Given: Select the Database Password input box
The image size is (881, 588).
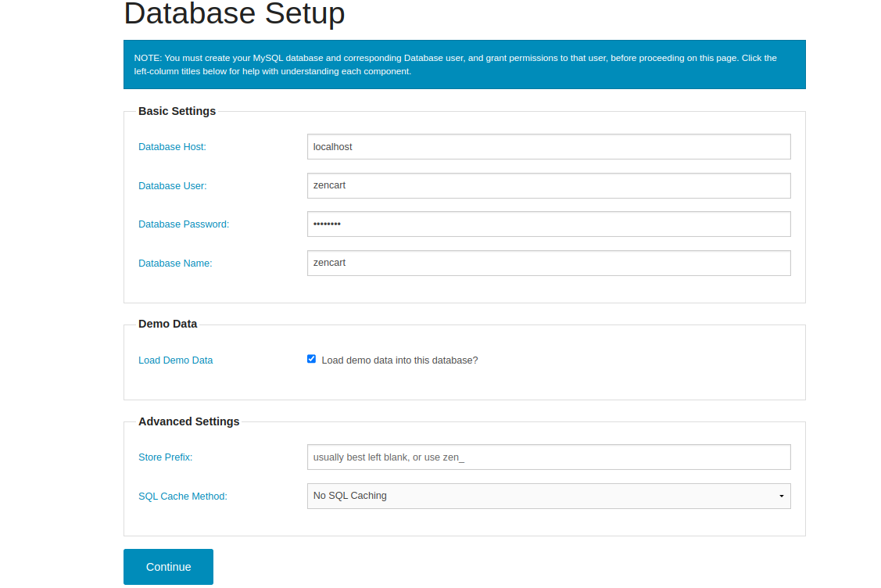Looking at the screenshot, I should point(548,224).
